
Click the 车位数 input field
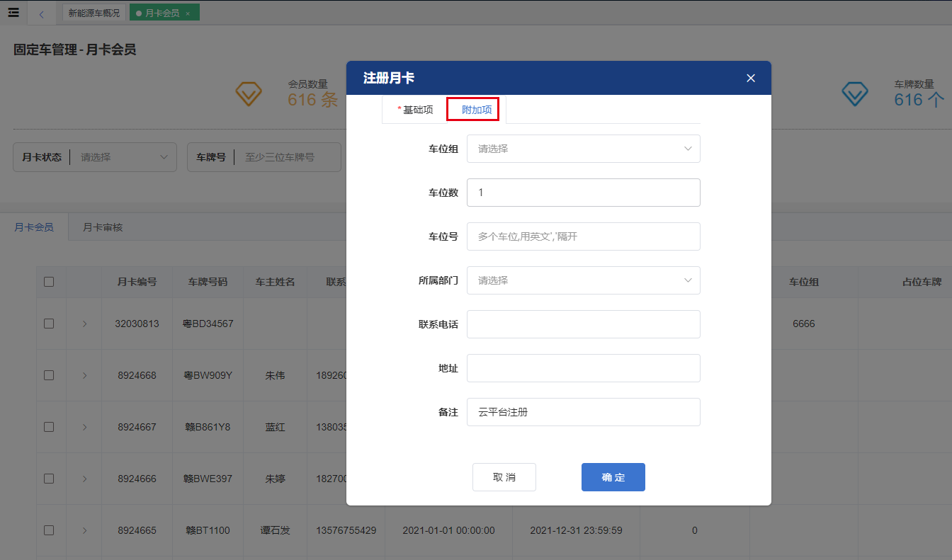[584, 193]
